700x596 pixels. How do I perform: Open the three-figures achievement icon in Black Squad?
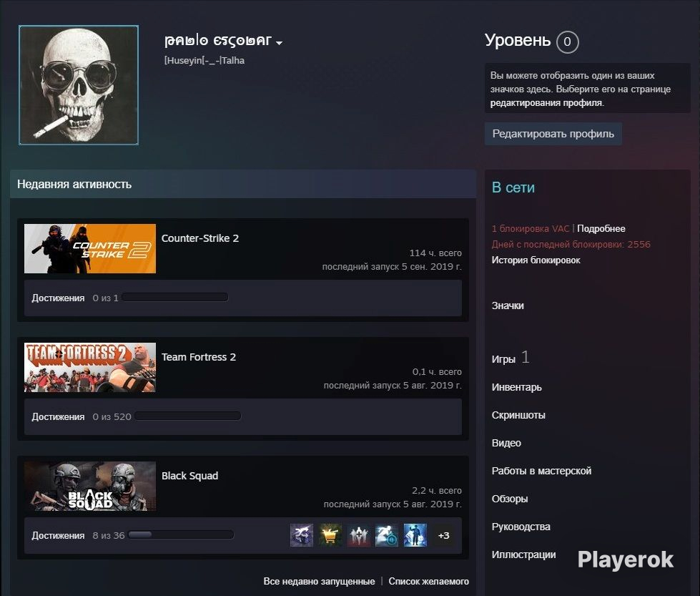(x=358, y=535)
